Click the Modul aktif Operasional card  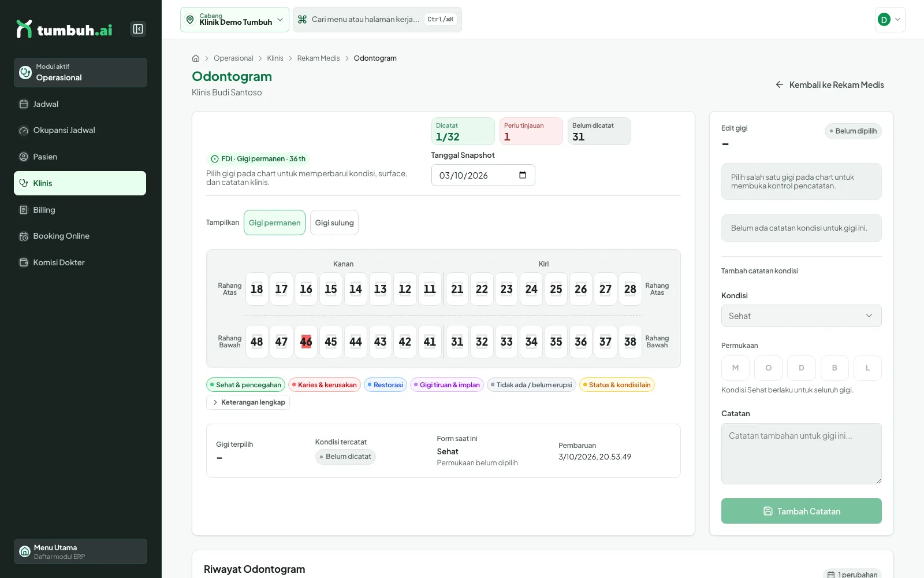click(80, 72)
